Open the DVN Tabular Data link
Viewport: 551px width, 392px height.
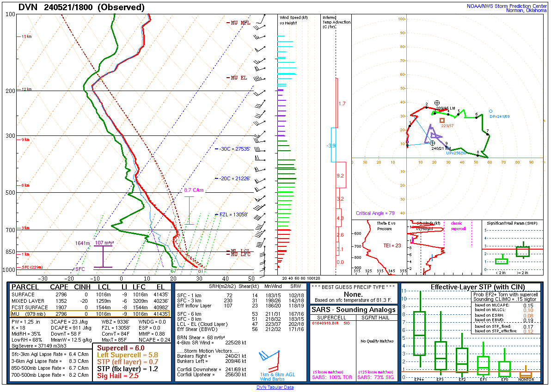[x=275, y=387]
